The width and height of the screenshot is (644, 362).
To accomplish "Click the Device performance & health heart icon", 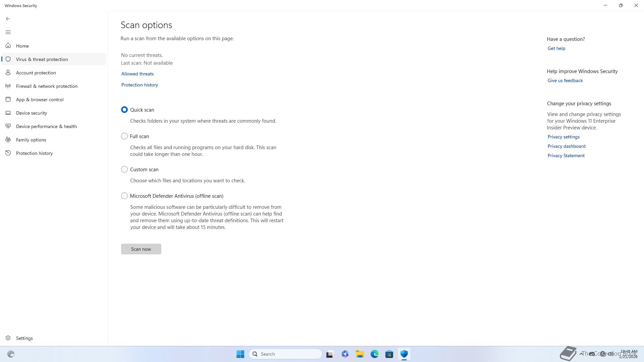I will tap(8, 126).
